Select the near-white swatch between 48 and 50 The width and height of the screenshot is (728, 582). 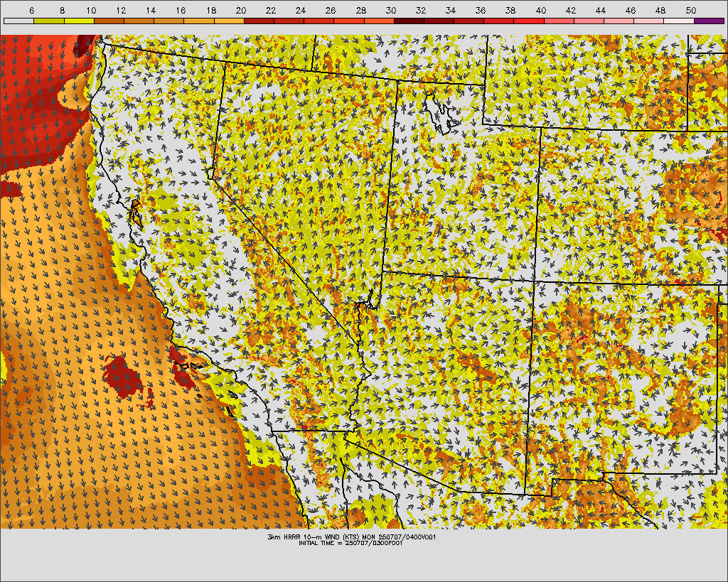[x=679, y=21]
